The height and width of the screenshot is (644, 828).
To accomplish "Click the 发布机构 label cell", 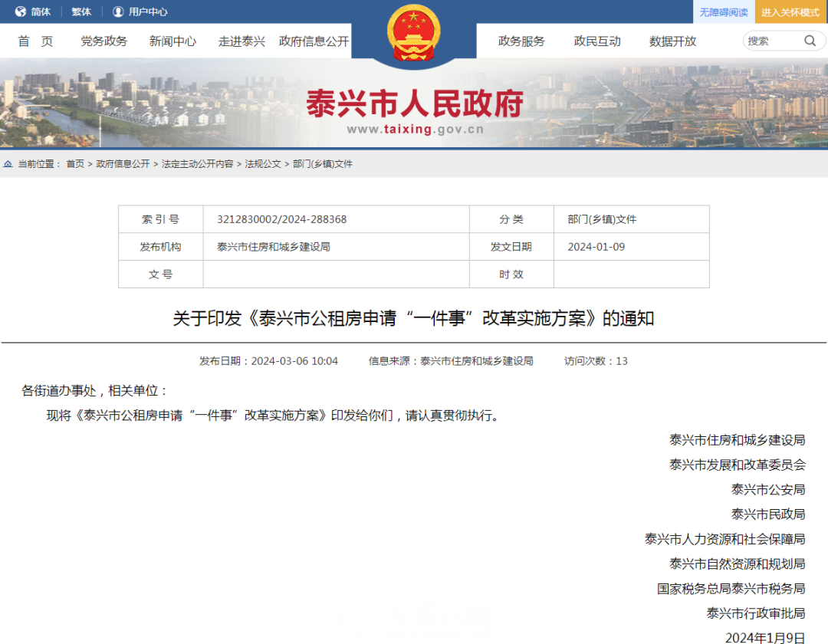I will coord(160,247).
